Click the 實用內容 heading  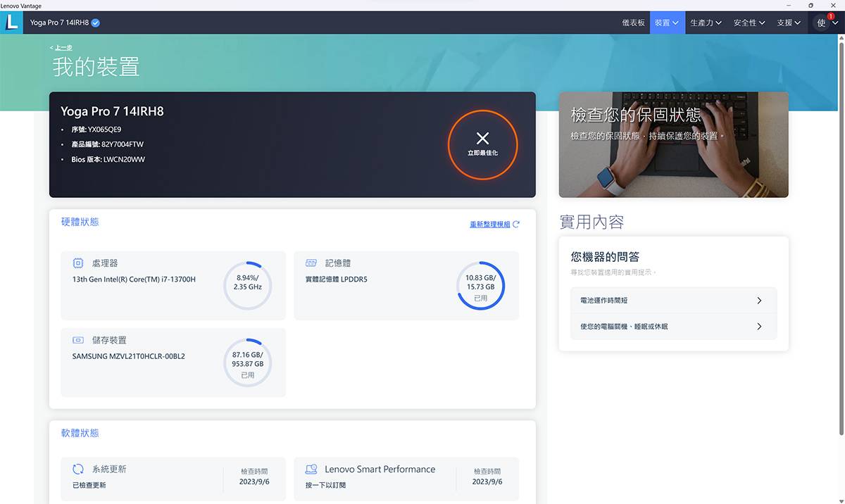coord(591,222)
